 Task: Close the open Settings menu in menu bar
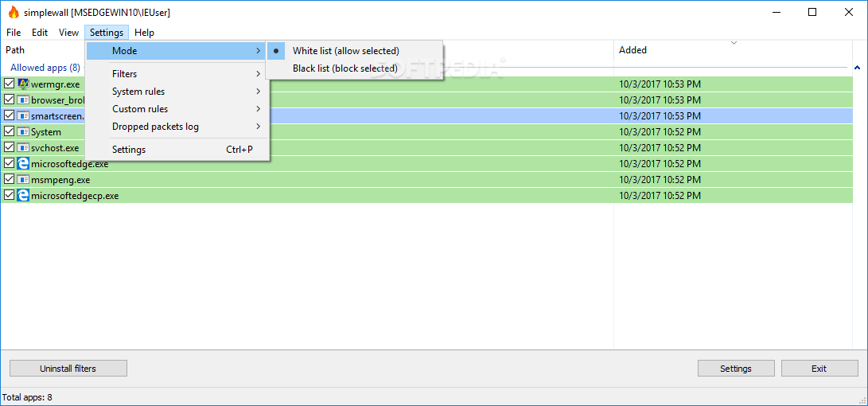107,32
